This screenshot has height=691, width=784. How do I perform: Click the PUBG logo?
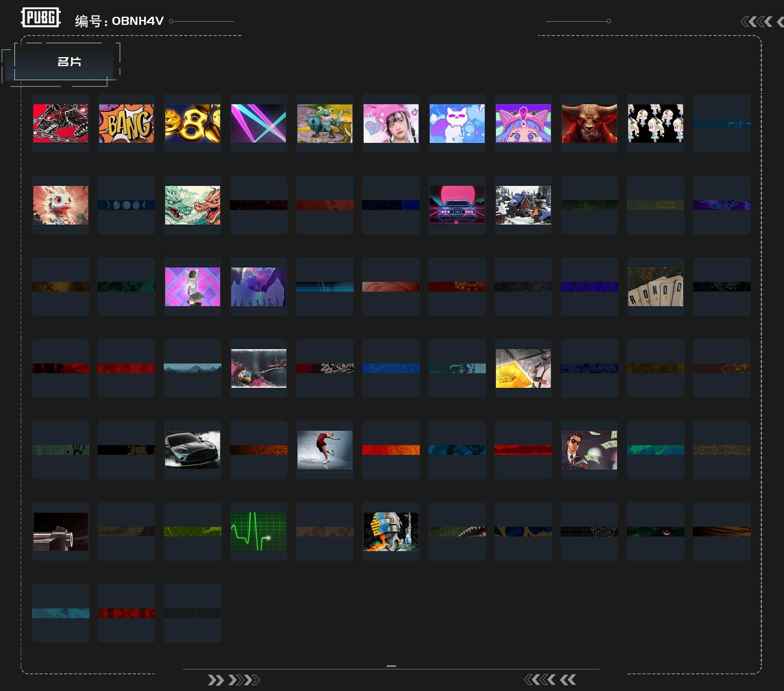tap(41, 18)
